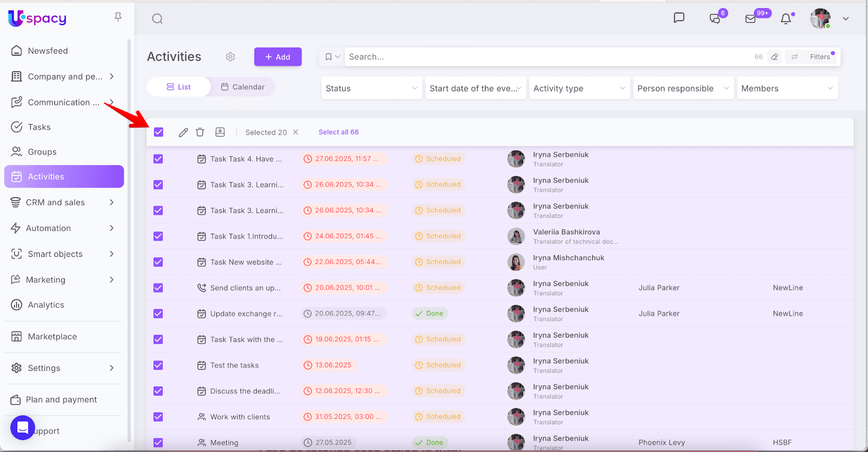
Task: Open the mail envelope icon with 99+ badge
Action: click(x=750, y=19)
